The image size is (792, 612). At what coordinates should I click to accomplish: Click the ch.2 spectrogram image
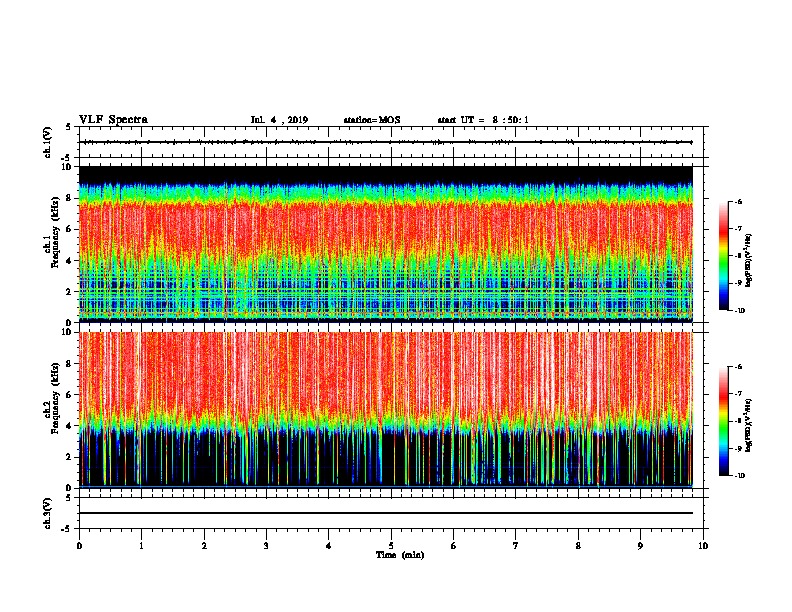point(386,410)
